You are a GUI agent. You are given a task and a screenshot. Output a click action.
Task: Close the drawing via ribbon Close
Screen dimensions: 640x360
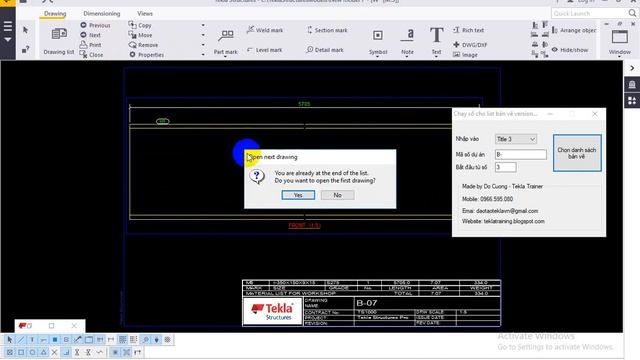click(x=92, y=55)
